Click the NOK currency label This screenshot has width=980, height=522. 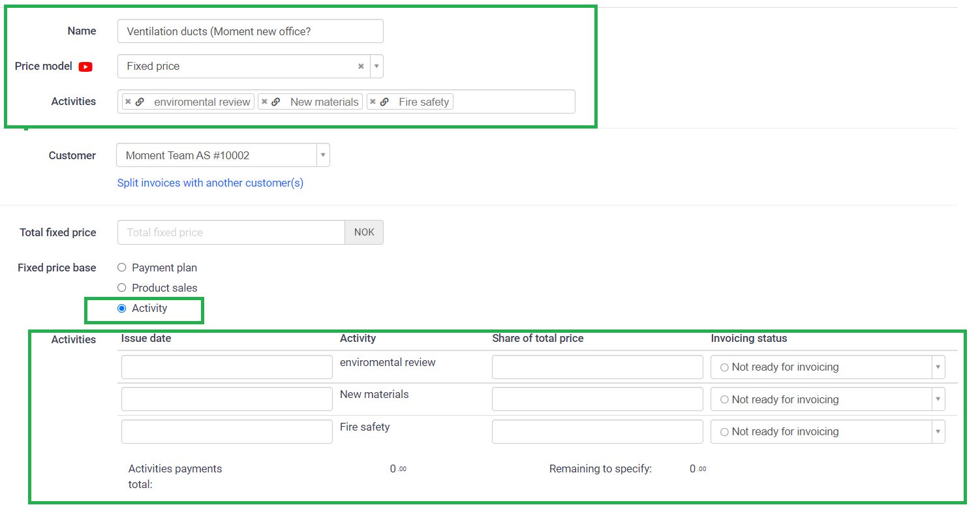[x=364, y=232]
